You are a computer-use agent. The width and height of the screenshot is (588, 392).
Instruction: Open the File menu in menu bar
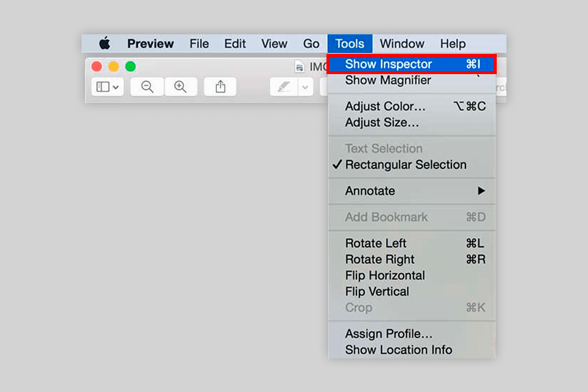click(x=199, y=43)
